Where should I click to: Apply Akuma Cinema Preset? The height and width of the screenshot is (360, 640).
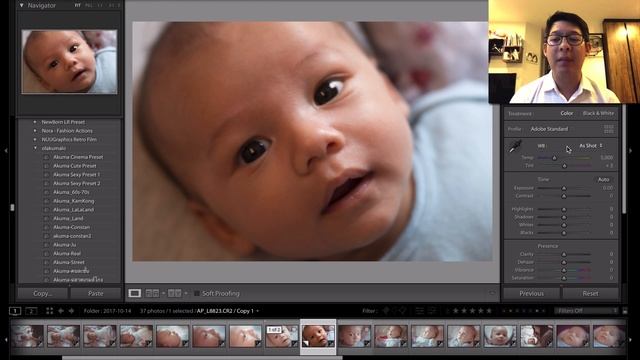point(78,157)
